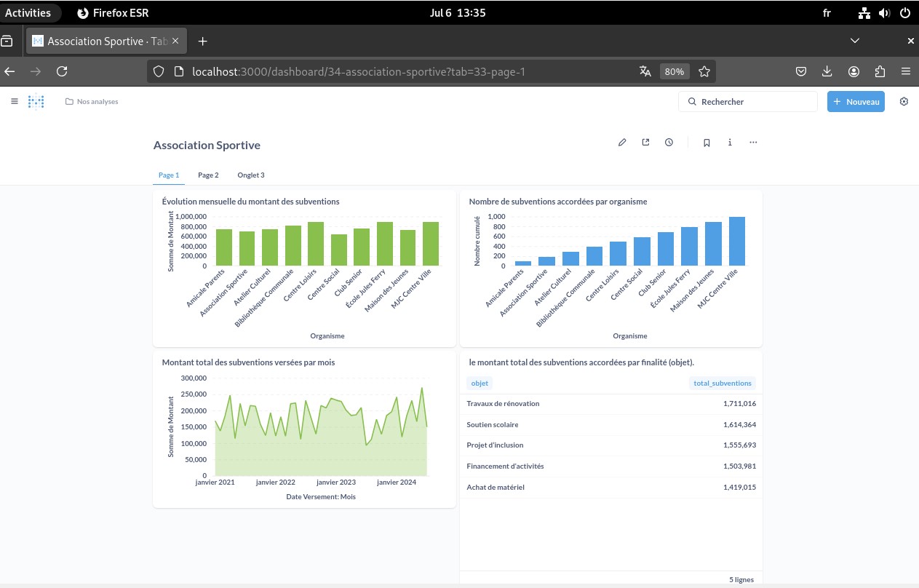Click the clock auto-refresh icon
919x588 pixels.
tap(669, 143)
